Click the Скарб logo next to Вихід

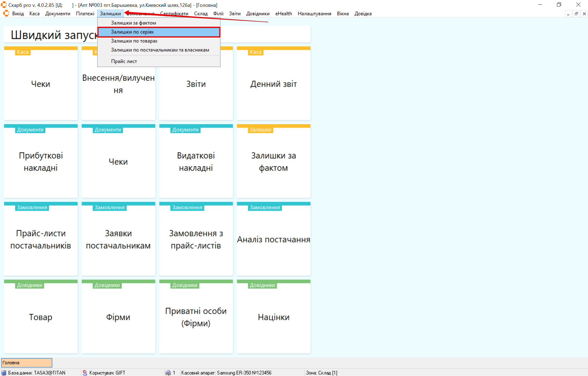tap(6, 13)
